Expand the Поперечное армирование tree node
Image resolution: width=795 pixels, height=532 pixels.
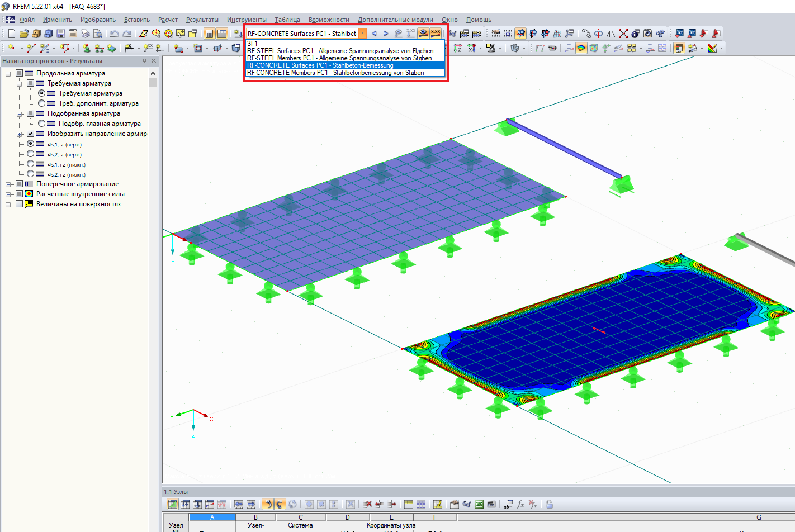pyautogui.click(x=8, y=184)
